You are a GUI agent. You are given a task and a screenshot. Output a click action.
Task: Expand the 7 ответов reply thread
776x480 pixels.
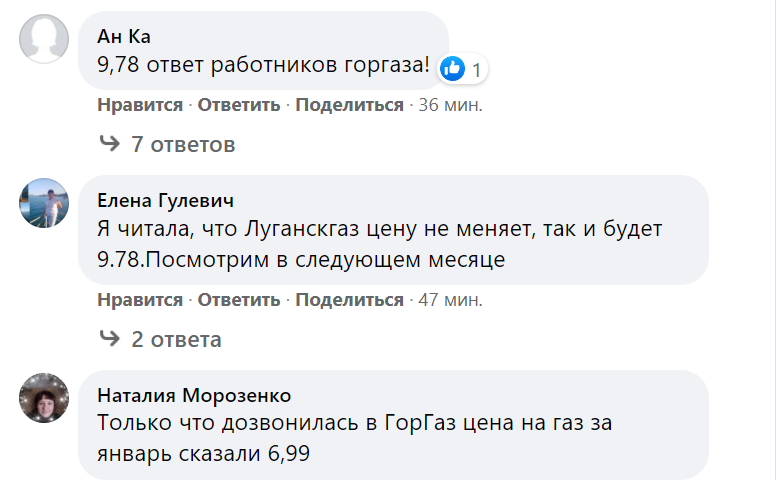click(183, 144)
